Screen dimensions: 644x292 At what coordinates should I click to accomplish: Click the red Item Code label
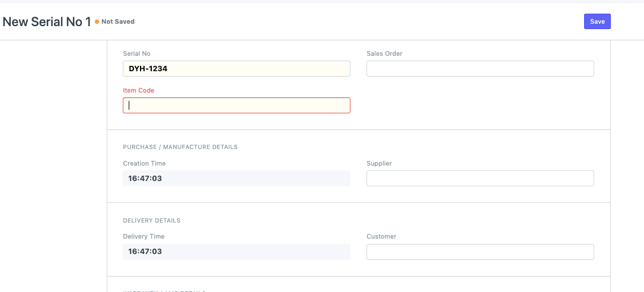138,90
